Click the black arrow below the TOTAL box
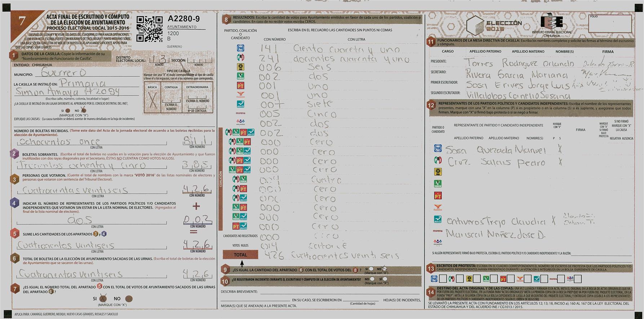Image resolution: width=644 pixels, height=319 pixels. tap(242, 263)
